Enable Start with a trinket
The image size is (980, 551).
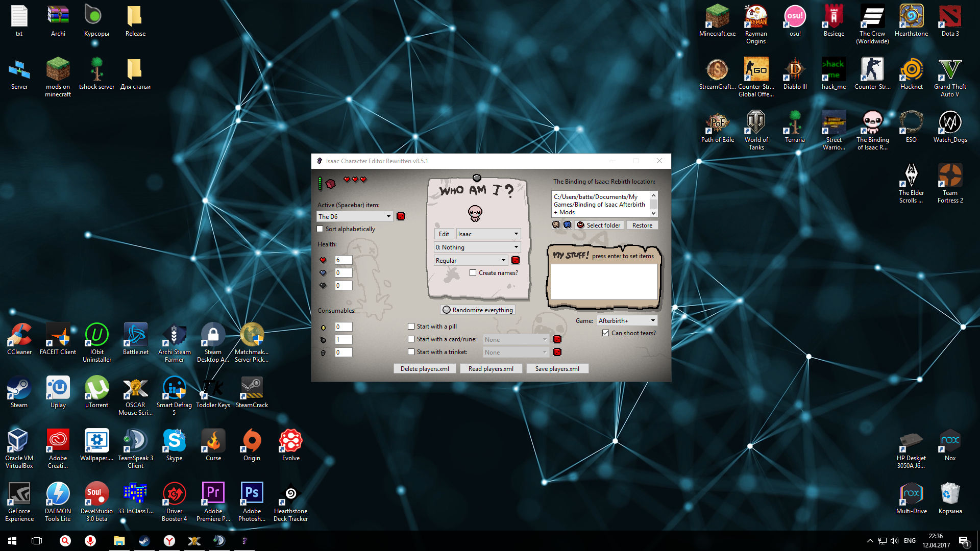pyautogui.click(x=411, y=352)
